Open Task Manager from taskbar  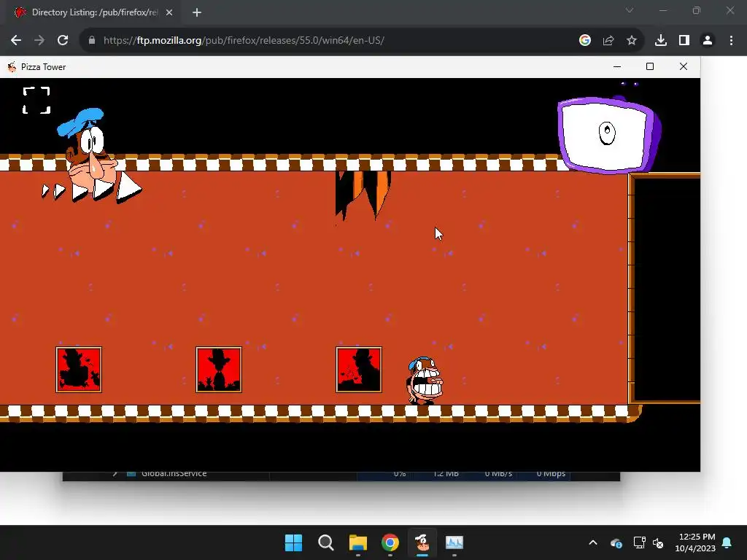click(454, 542)
